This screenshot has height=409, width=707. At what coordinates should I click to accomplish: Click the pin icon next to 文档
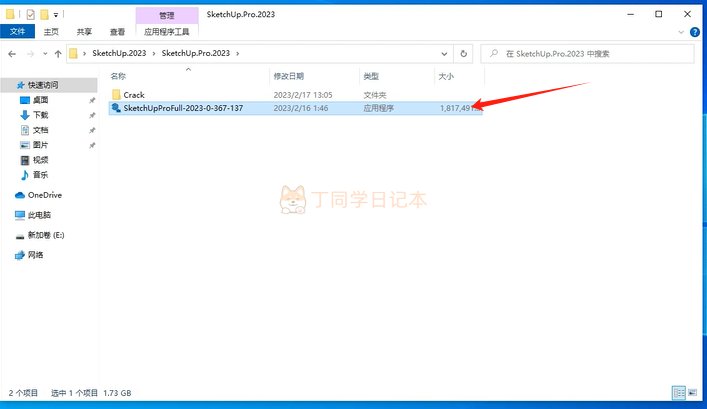click(x=92, y=130)
